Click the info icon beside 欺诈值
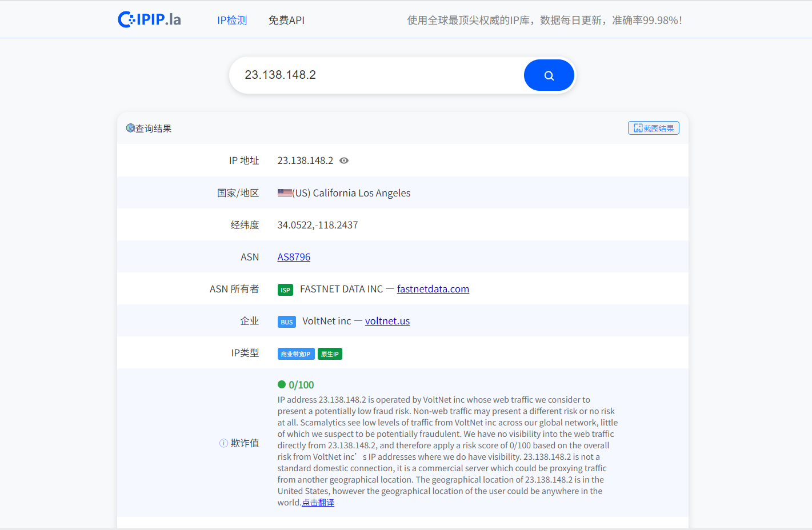 coord(223,443)
